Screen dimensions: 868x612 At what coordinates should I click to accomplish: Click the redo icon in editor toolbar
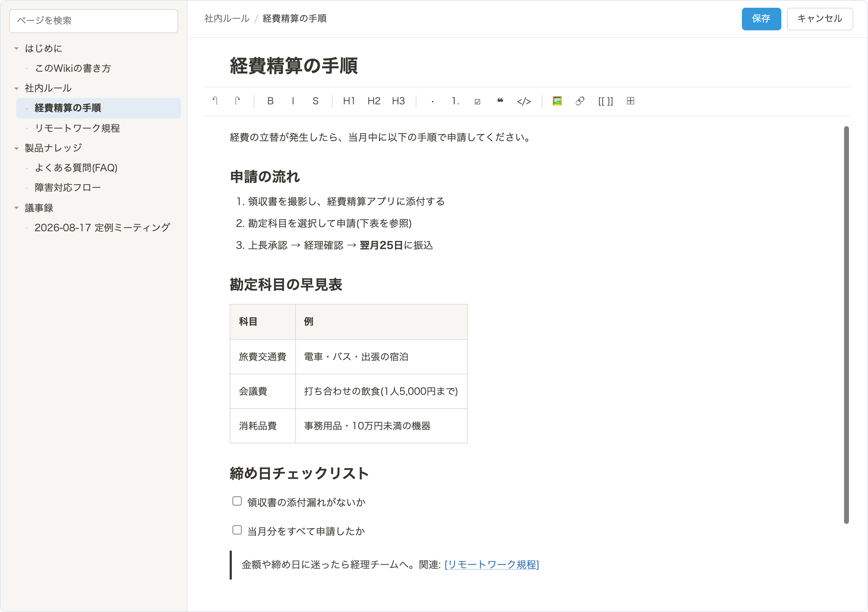coord(237,101)
